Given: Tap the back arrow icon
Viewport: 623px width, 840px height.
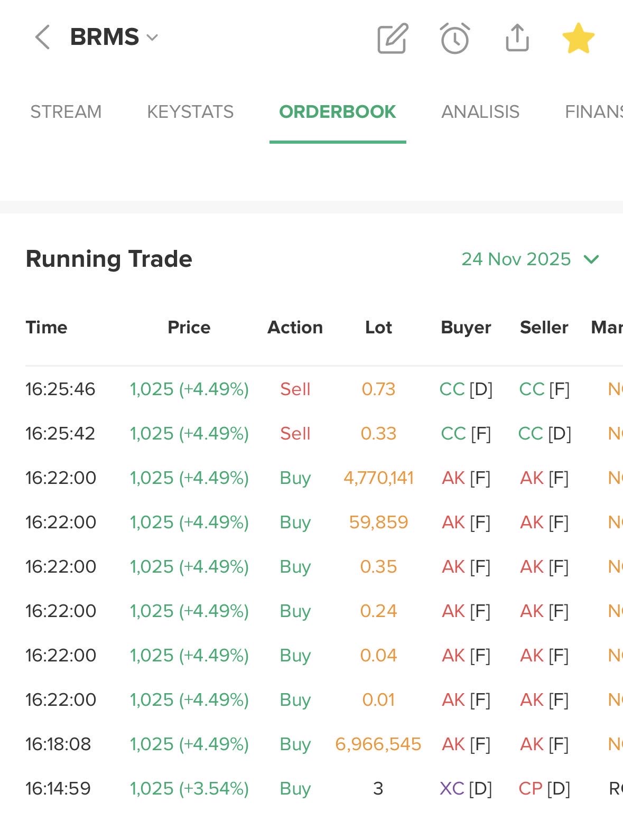Looking at the screenshot, I should tap(42, 38).
